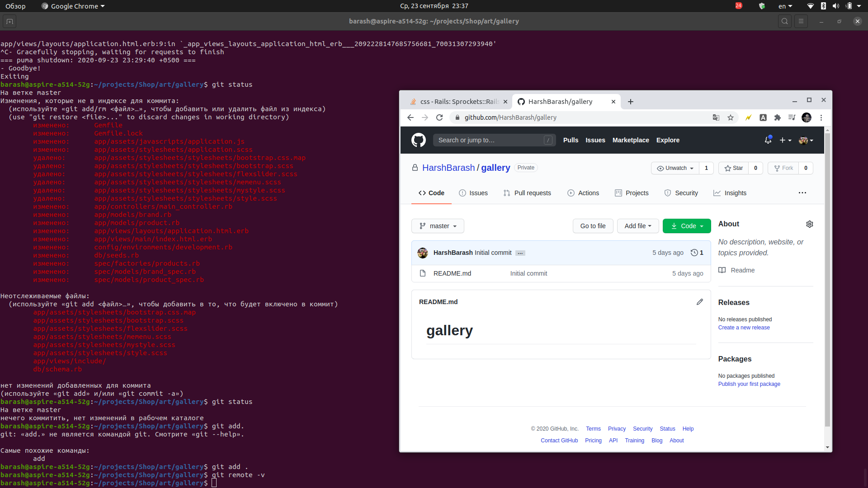The width and height of the screenshot is (868, 488).
Task: Close the HarshBarash/gallery tab
Action: (613, 102)
